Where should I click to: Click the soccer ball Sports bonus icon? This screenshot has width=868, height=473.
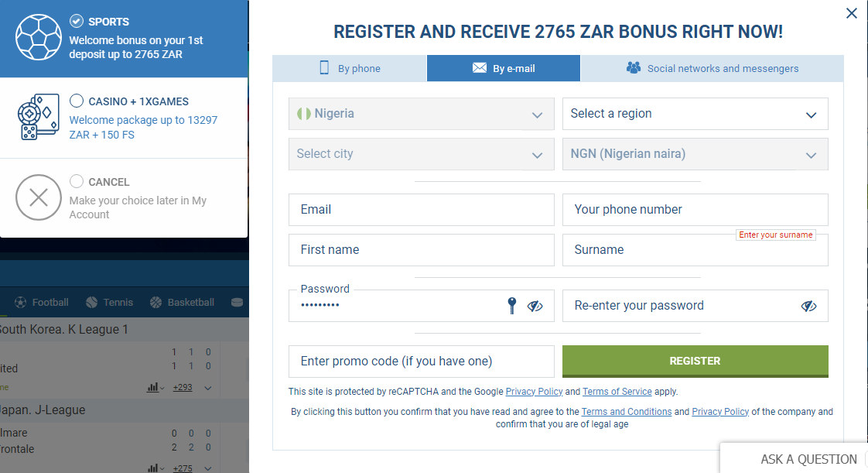pyautogui.click(x=38, y=38)
